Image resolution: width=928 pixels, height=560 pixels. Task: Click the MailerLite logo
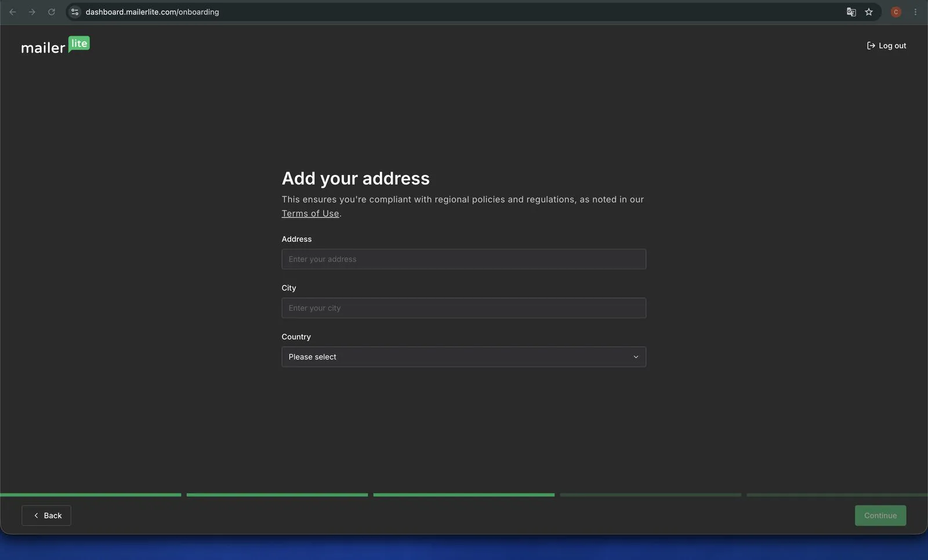point(55,45)
